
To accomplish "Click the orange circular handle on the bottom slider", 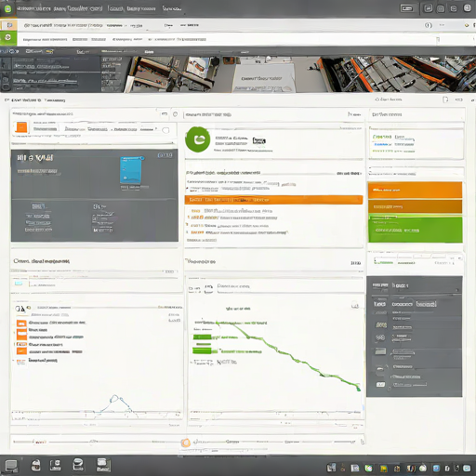I will click(186, 443).
